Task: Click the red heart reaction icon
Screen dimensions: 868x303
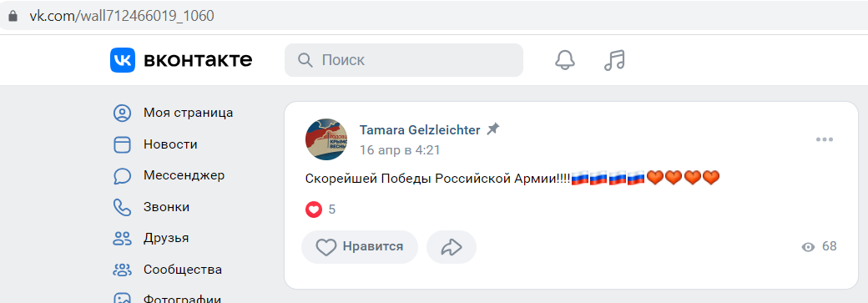Action: tap(314, 210)
